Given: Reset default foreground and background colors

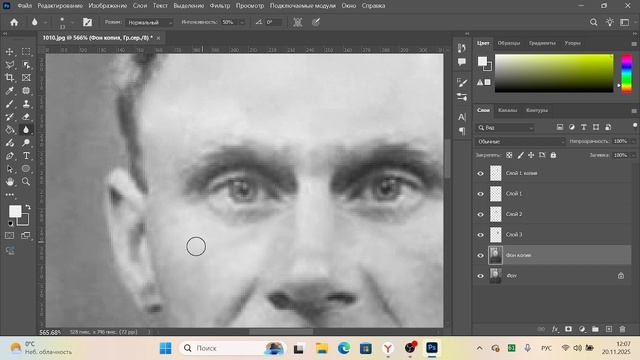Looking at the screenshot, I should pyautogui.click(x=11, y=223).
